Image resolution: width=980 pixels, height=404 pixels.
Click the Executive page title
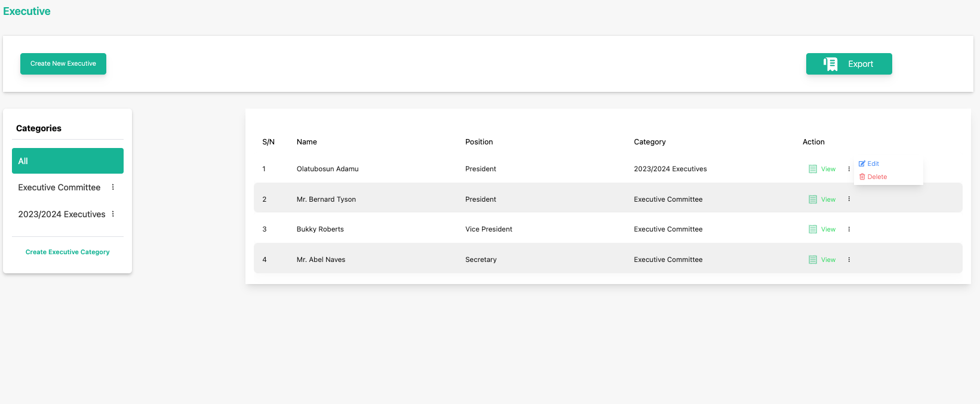[x=27, y=11]
